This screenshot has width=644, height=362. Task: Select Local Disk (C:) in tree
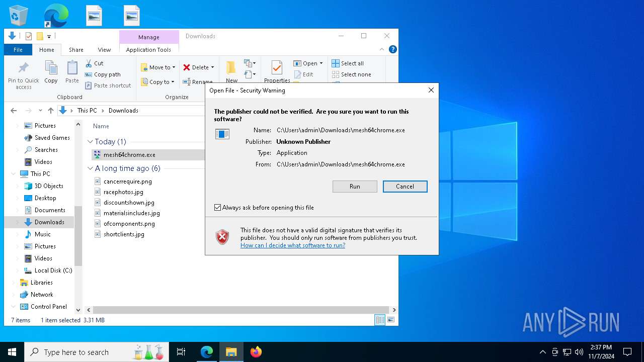pos(53,270)
